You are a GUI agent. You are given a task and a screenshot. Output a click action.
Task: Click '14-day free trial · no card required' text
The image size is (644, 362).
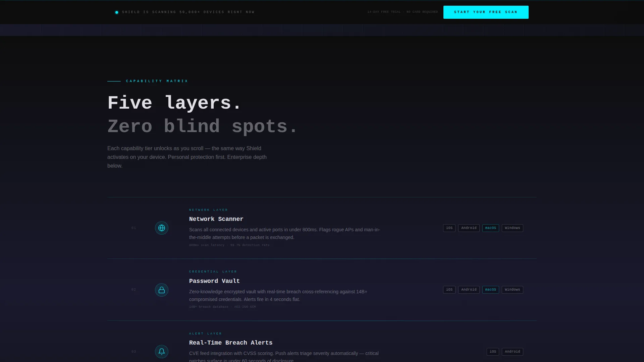(x=402, y=12)
